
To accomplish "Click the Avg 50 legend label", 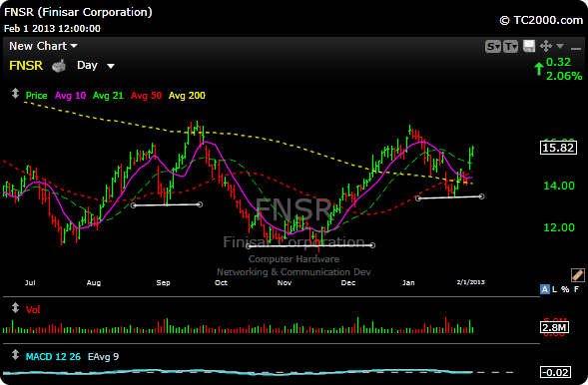I will (146, 96).
